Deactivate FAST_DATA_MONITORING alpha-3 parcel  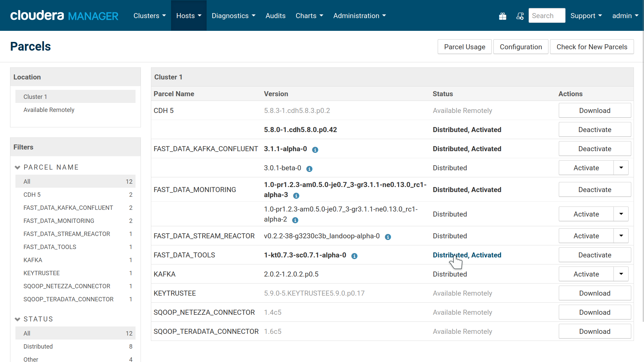click(595, 189)
